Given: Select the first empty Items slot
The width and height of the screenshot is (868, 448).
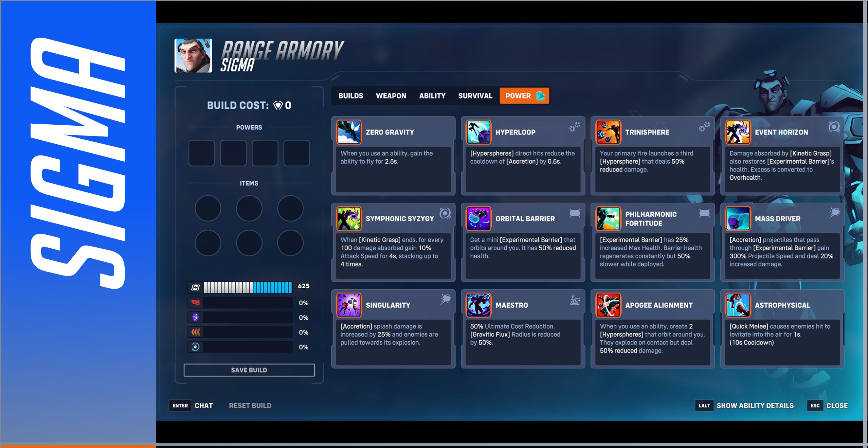Looking at the screenshot, I should 208,208.
